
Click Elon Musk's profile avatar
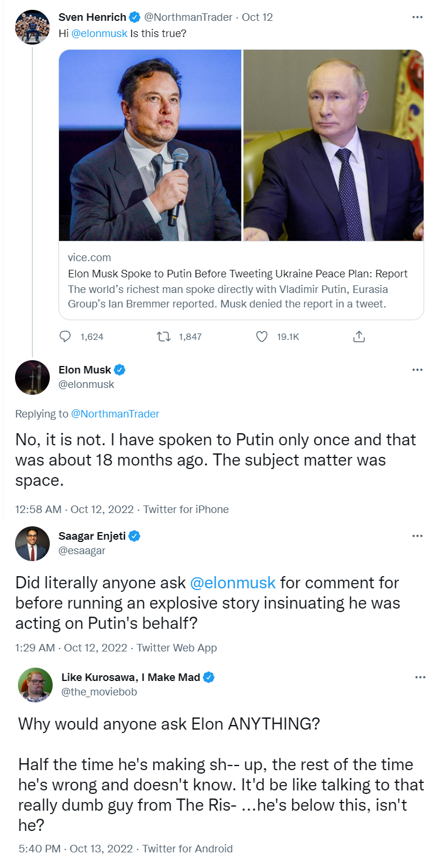pyautogui.click(x=32, y=378)
